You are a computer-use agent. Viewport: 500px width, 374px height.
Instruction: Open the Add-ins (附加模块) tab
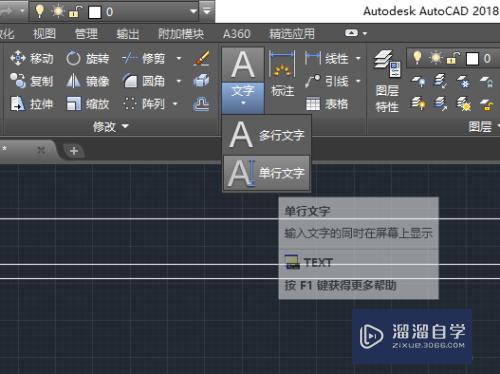pyautogui.click(x=181, y=34)
